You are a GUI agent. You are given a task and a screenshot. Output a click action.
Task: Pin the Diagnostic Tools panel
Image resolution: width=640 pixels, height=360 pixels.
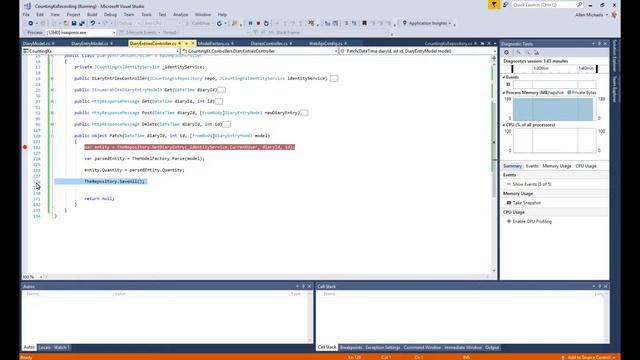(x=599, y=44)
